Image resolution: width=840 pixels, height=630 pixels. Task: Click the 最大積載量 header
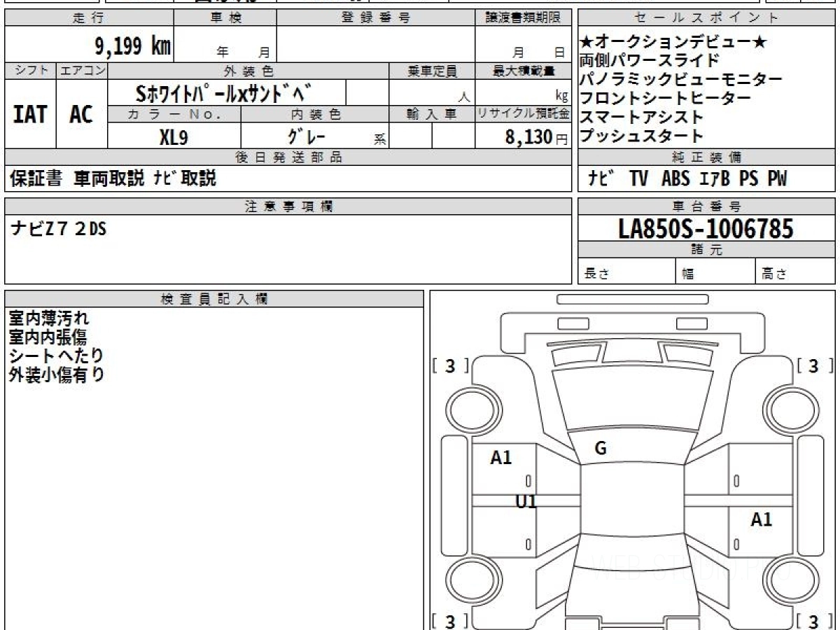click(x=524, y=71)
